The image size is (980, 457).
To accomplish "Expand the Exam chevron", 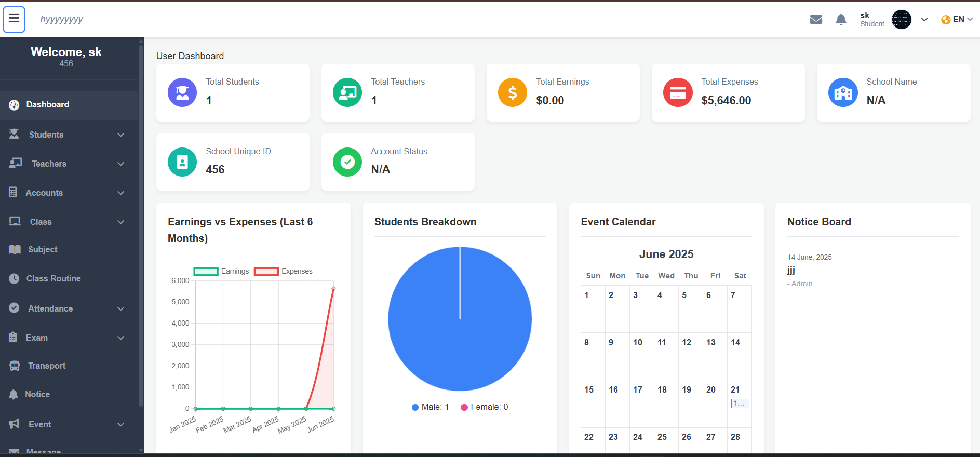I will click(x=121, y=338).
